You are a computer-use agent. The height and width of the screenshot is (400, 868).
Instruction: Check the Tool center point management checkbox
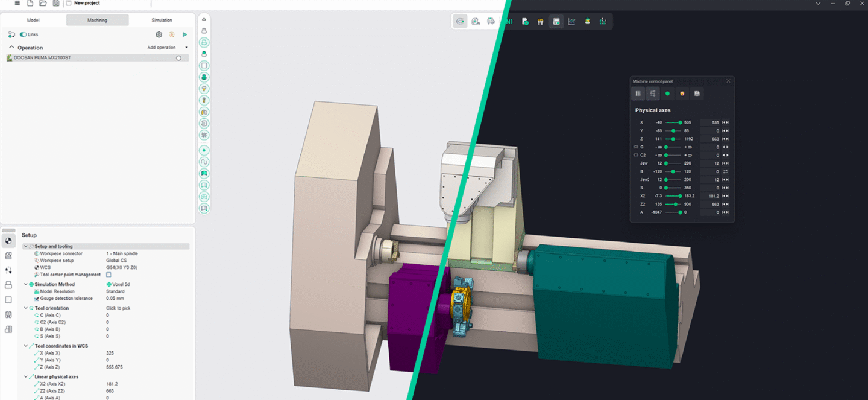point(108,275)
